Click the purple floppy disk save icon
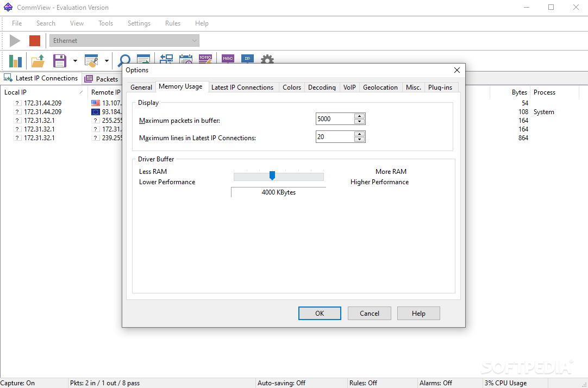 point(60,61)
